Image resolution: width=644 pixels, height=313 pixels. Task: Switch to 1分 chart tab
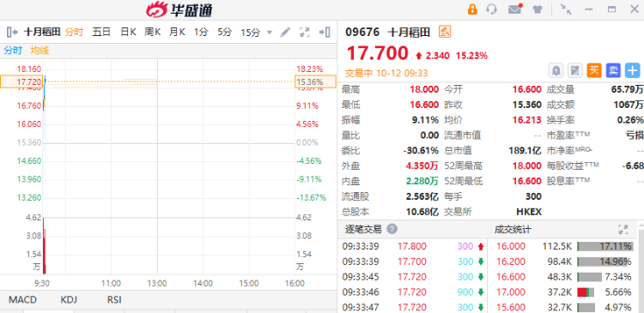pyautogui.click(x=201, y=32)
